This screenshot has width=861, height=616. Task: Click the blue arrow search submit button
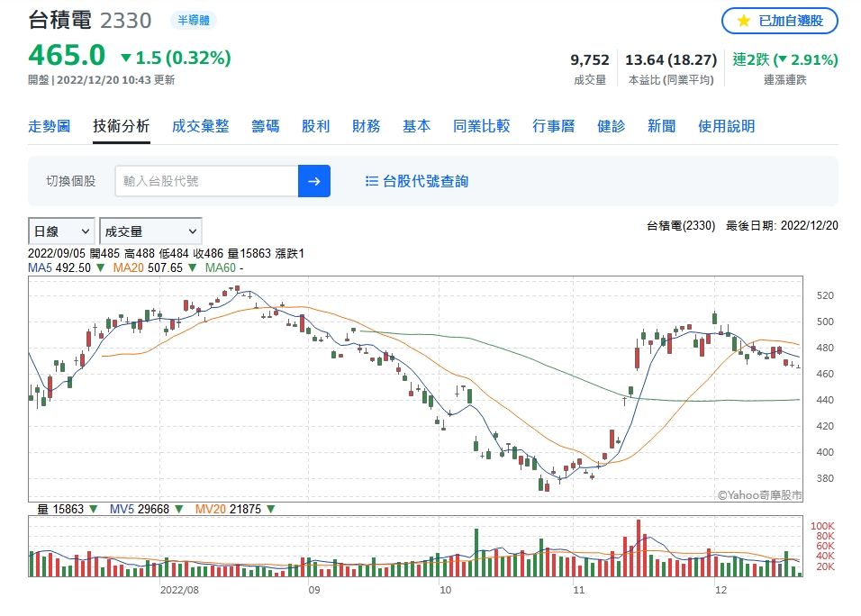tap(314, 181)
